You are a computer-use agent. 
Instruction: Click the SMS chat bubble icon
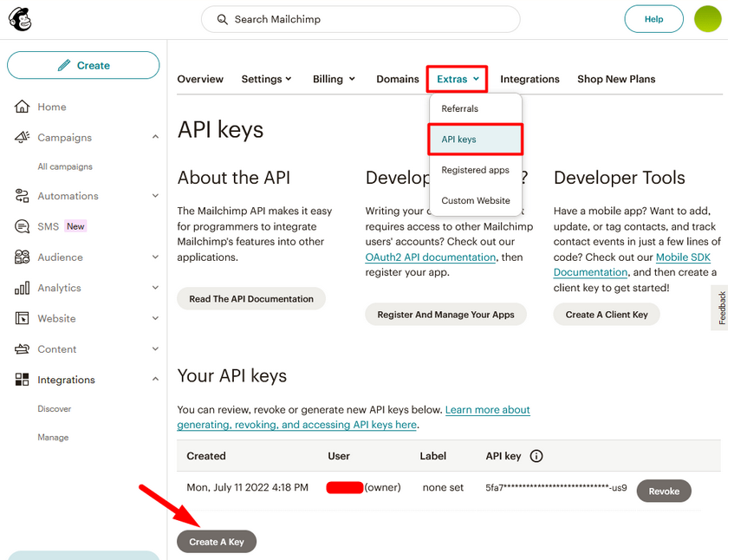coord(22,226)
